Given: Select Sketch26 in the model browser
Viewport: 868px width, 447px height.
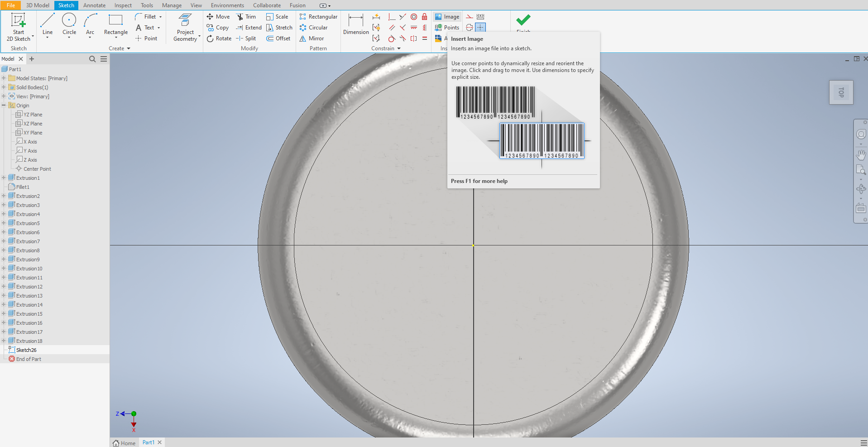Looking at the screenshot, I should 23,350.
